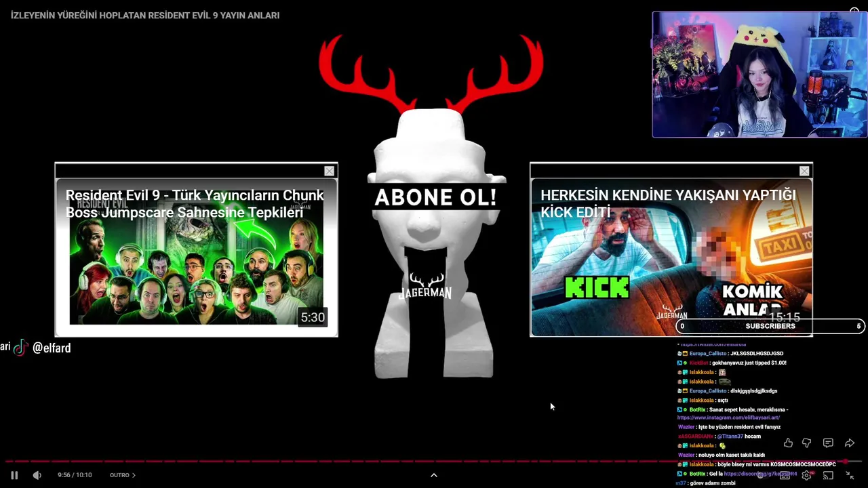Click the @elfard TikTok handle
Screen dimensions: 868x488
point(52,348)
